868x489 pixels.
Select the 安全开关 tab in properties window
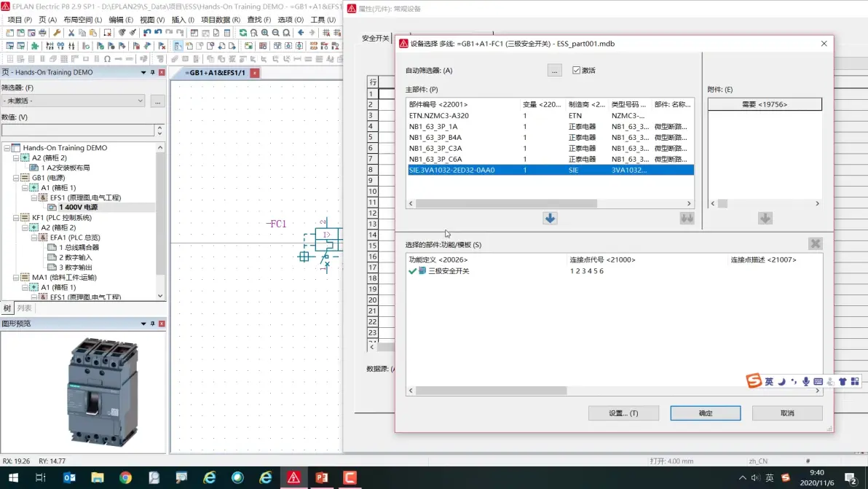[x=375, y=38]
